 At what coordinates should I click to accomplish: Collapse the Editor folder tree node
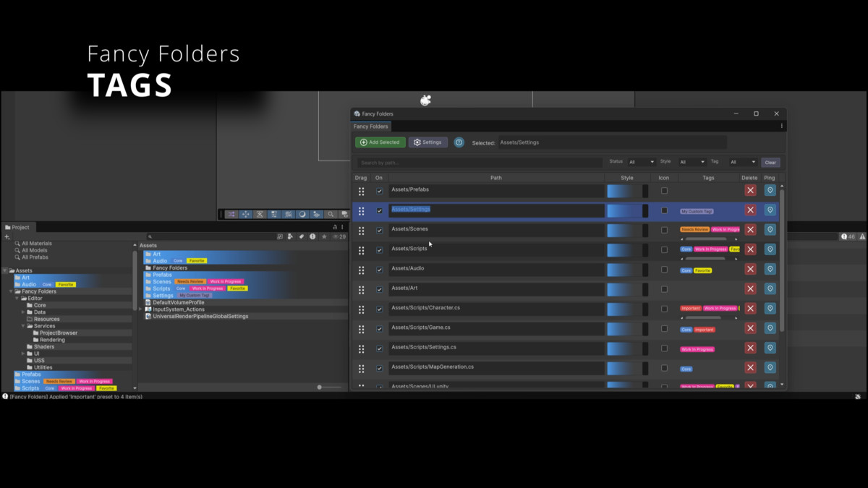pyautogui.click(x=17, y=299)
